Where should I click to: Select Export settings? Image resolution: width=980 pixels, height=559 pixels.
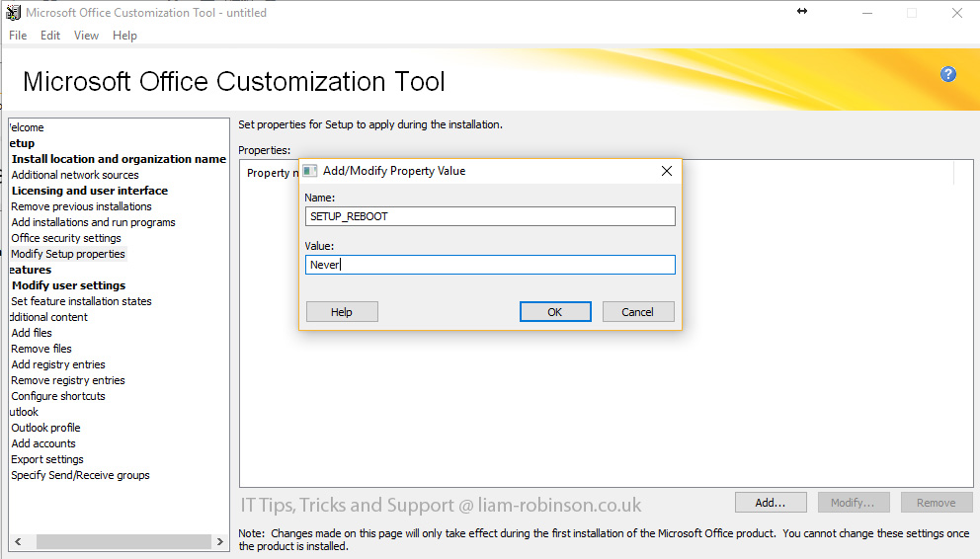tap(46, 459)
